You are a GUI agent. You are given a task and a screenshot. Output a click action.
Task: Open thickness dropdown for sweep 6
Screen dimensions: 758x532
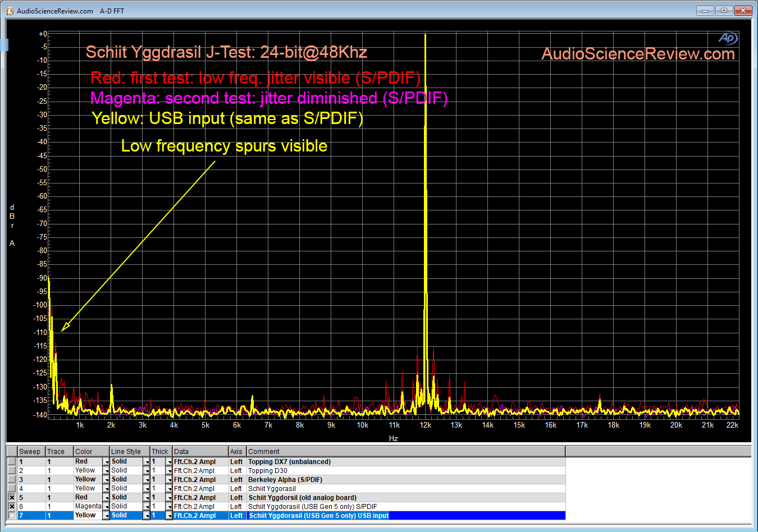(169, 507)
